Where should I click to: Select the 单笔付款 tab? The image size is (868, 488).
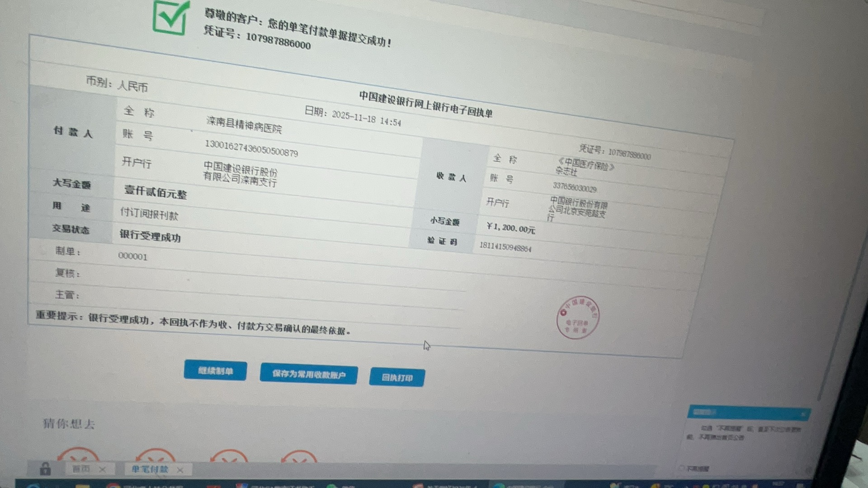[x=150, y=469]
